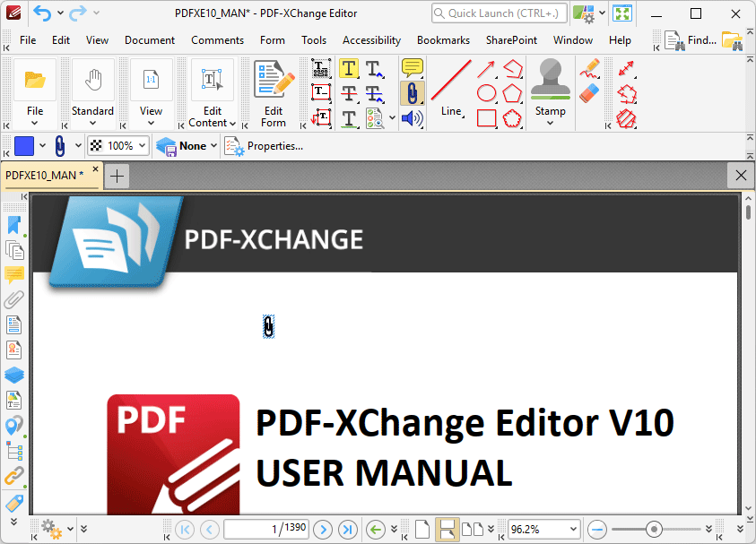
Task: Click the Properties... button
Action: 265,146
